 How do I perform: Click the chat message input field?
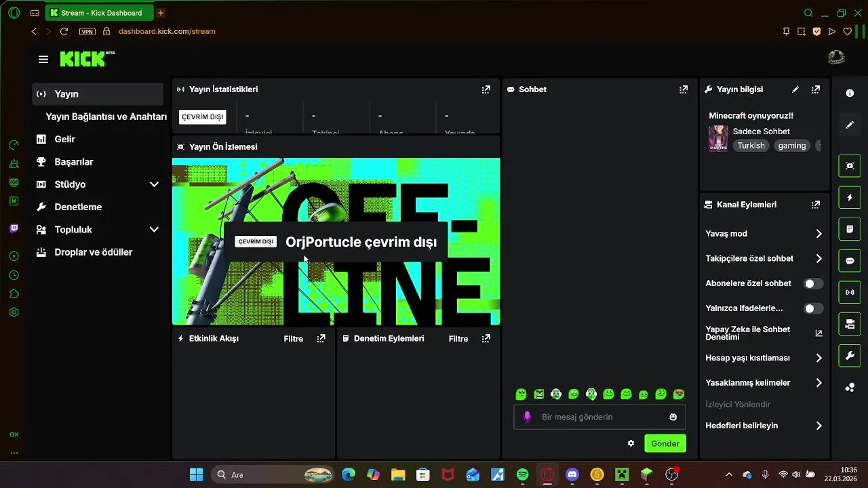599,417
